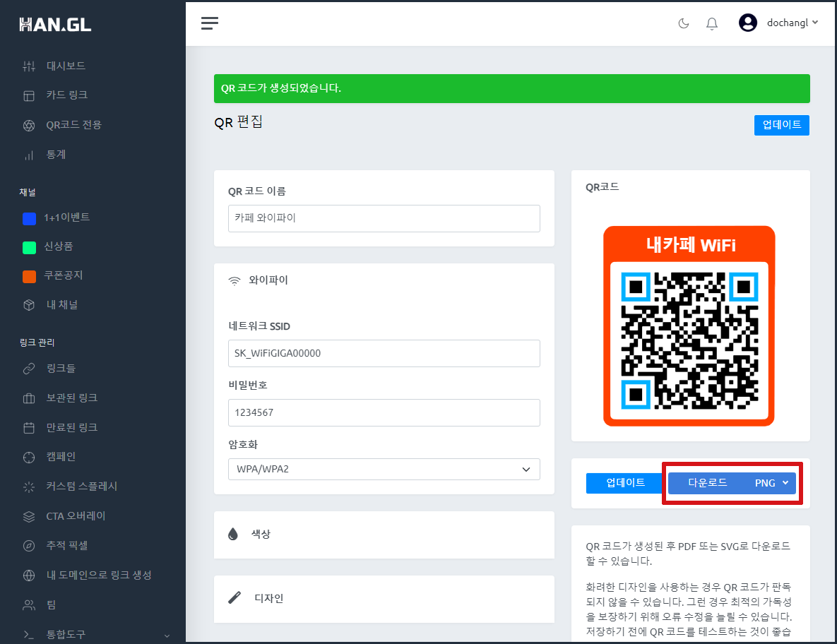837x644 pixels.
Task: Open 보관된 링크 page
Action: click(x=71, y=398)
